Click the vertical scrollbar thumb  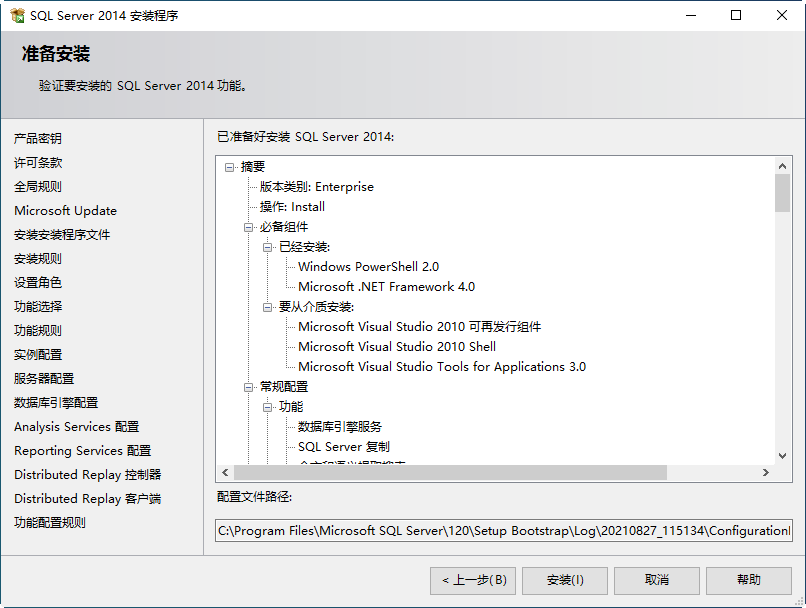(782, 193)
